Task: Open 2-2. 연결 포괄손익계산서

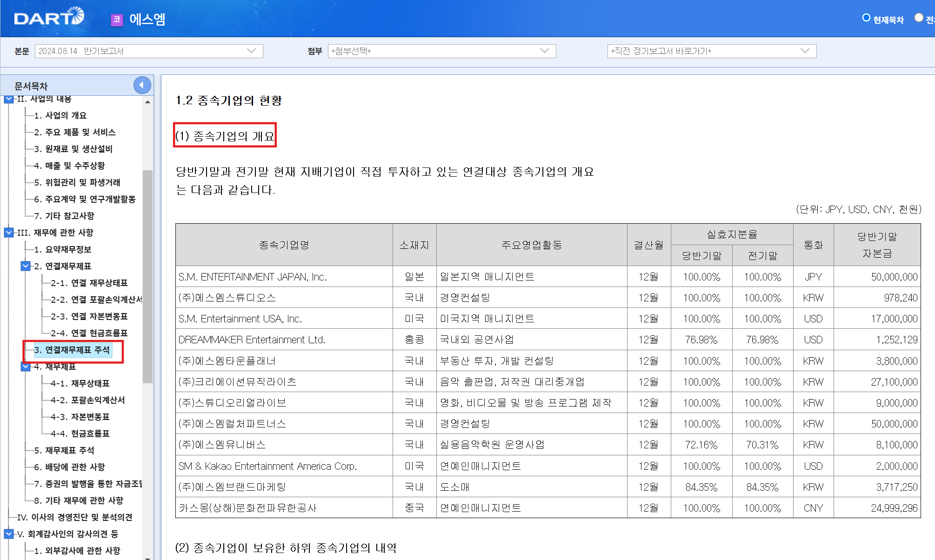Action: (x=96, y=300)
